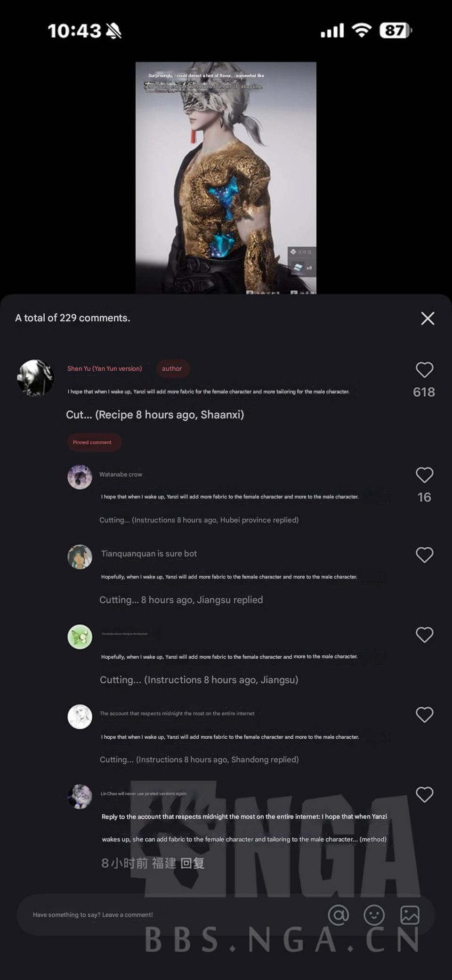Screen dimensions: 452x980
Task: Open Watanabe crow's avatar
Action: tap(80, 477)
